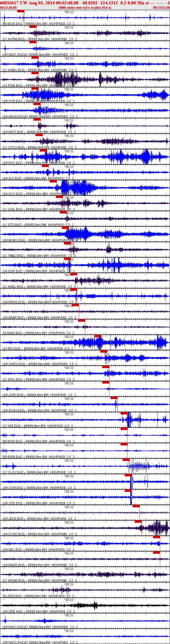Select the UW NEL EHZ station label
The image size is (170, 644).
39,550
